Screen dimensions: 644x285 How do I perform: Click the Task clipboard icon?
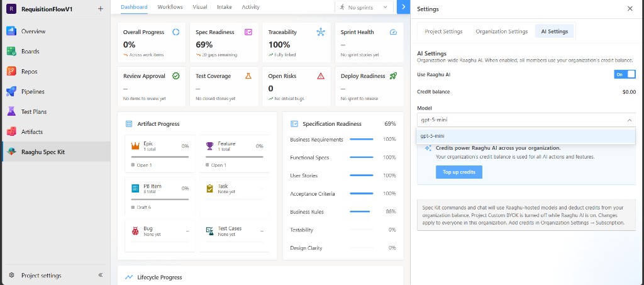click(210, 188)
